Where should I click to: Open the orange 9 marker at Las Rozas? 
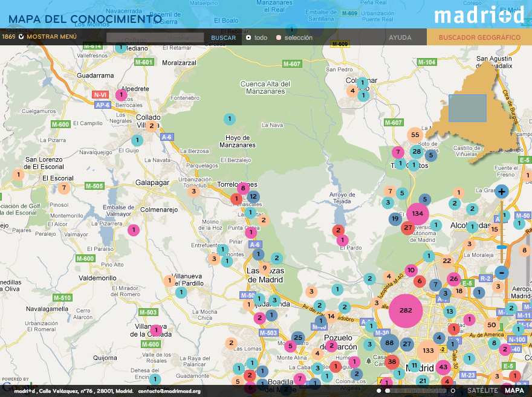click(265, 268)
